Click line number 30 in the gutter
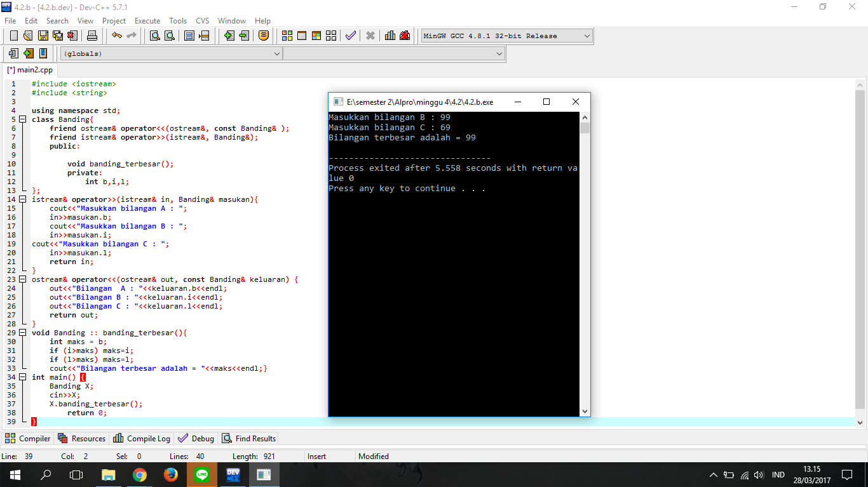This screenshot has height=487, width=868. click(11, 342)
